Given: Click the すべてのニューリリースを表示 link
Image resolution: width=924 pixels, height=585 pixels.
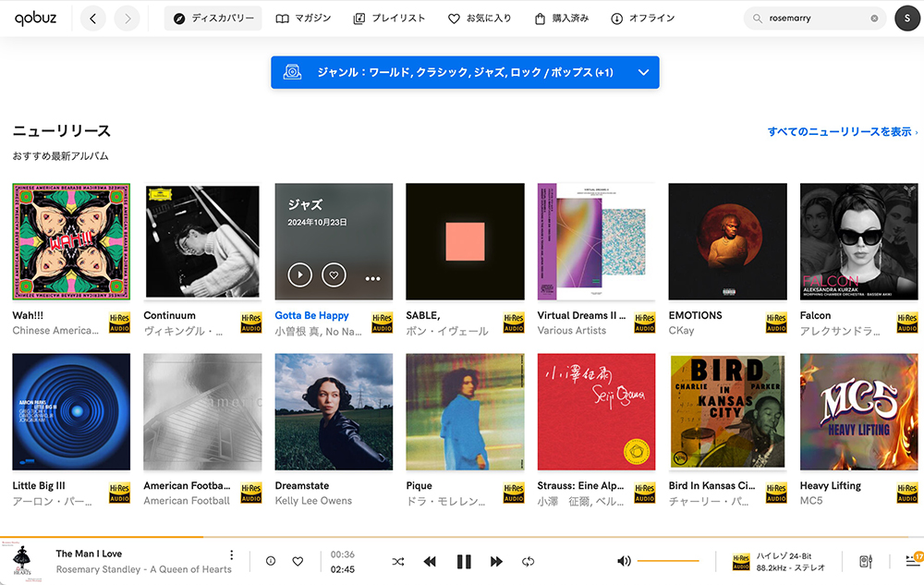Looking at the screenshot, I should [843, 131].
